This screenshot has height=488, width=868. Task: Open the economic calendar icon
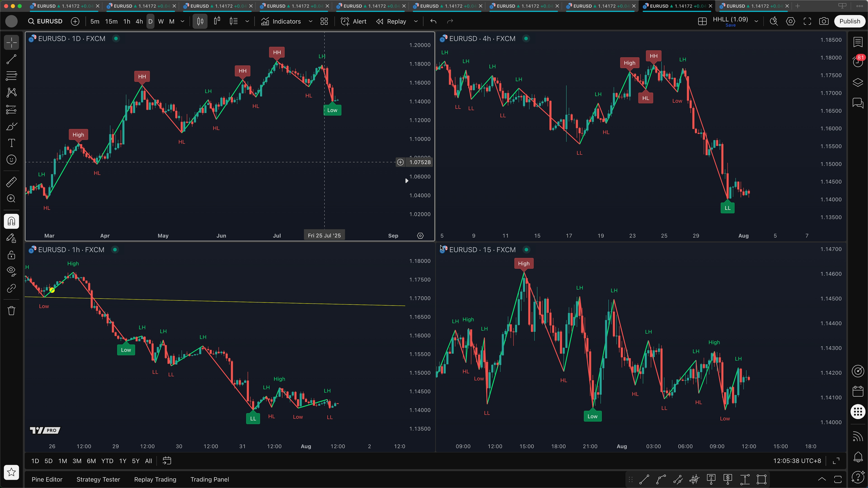coord(858,391)
